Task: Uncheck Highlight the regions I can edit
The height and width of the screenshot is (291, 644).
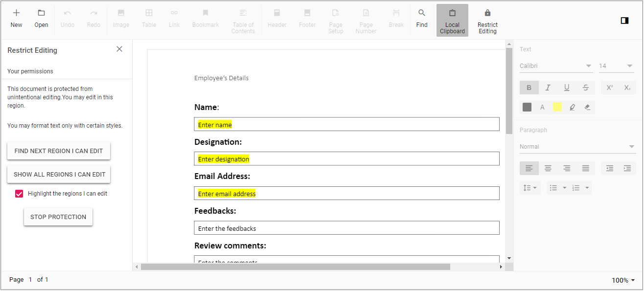Action: 19,194
